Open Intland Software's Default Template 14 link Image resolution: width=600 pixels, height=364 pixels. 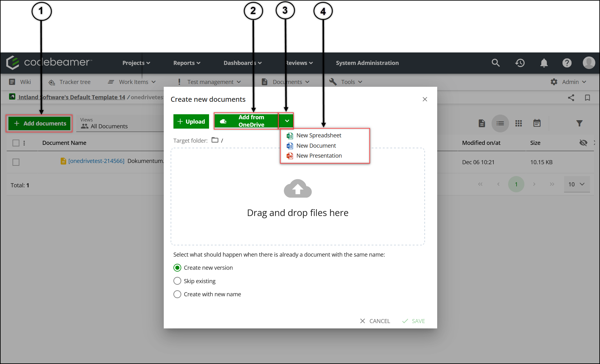(x=72, y=97)
